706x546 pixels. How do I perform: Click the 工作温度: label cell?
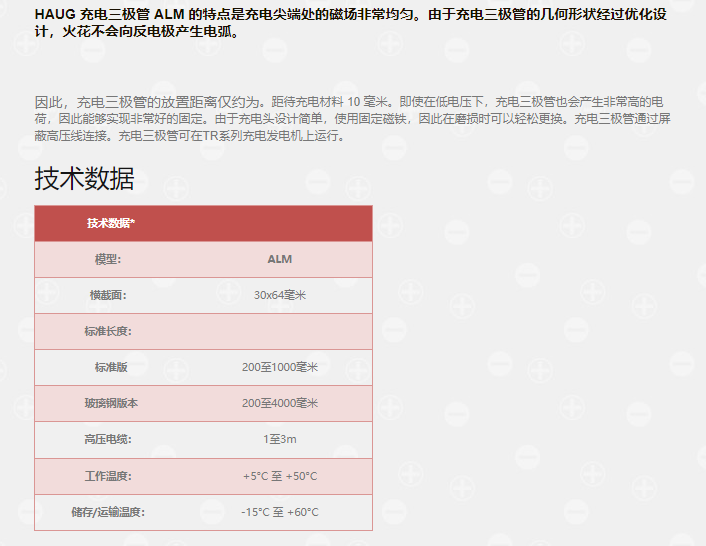pyautogui.click(x=108, y=476)
